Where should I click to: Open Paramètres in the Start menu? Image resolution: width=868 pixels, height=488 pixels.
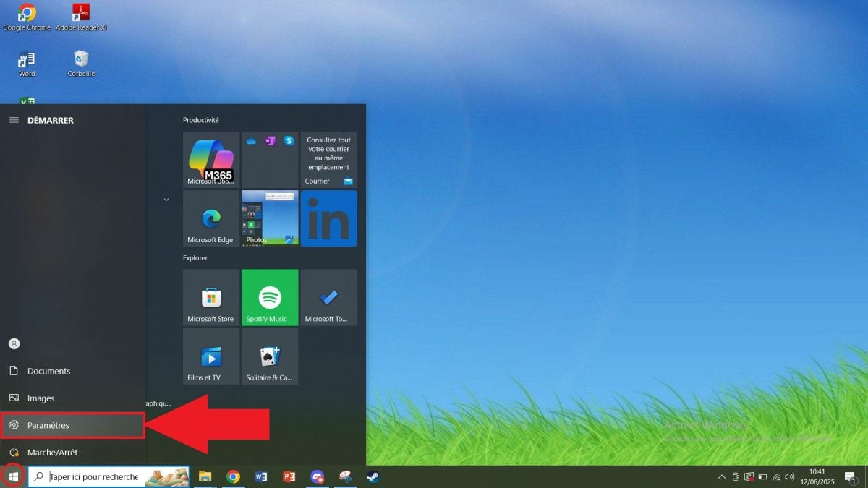coord(48,426)
